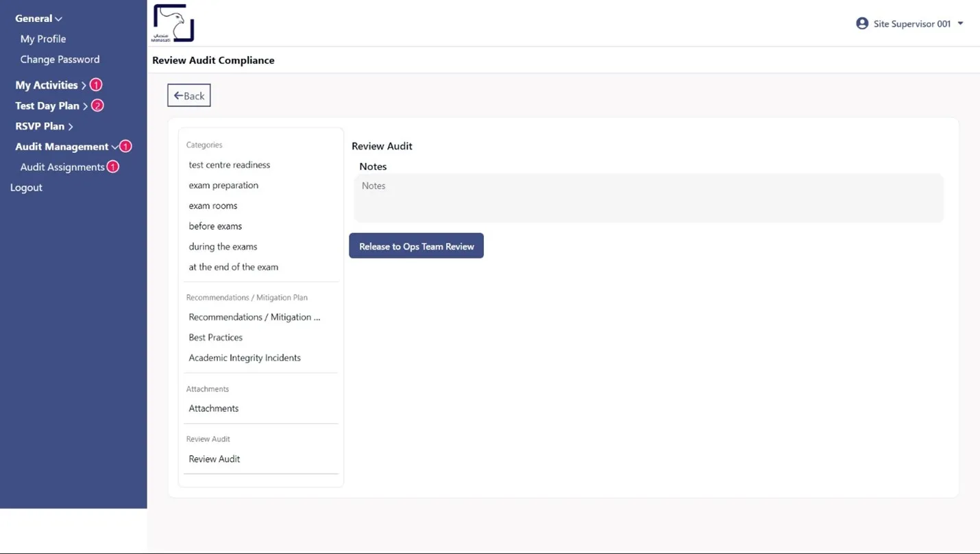Go back using the Back button
The height and width of the screenshot is (554, 980).
click(189, 95)
